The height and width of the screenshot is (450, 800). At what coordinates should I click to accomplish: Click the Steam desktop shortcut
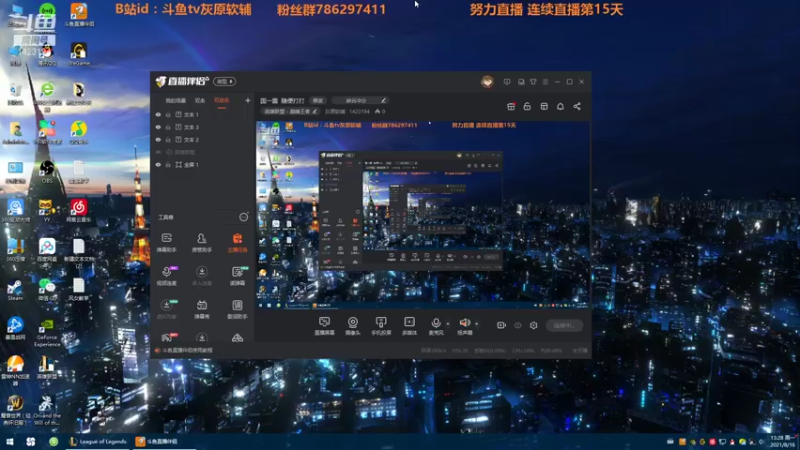point(15,290)
